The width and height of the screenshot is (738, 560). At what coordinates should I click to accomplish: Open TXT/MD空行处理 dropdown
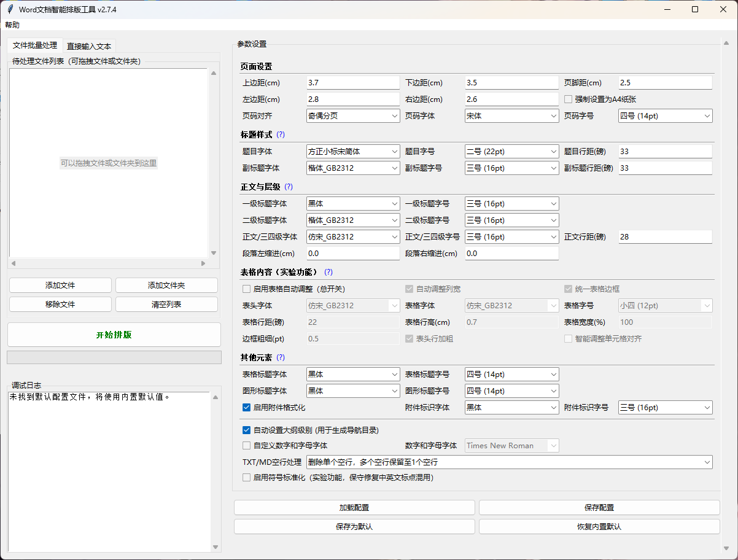click(x=509, y=462)
